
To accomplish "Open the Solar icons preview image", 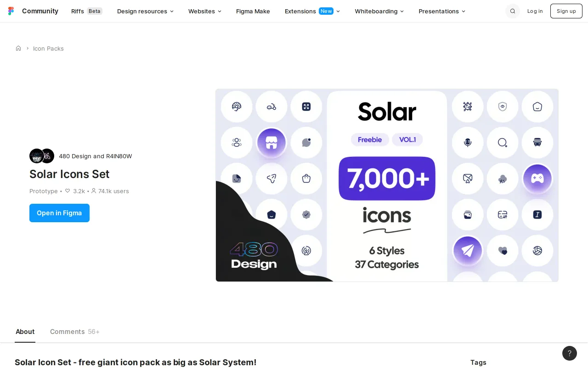I will (387, 185).
